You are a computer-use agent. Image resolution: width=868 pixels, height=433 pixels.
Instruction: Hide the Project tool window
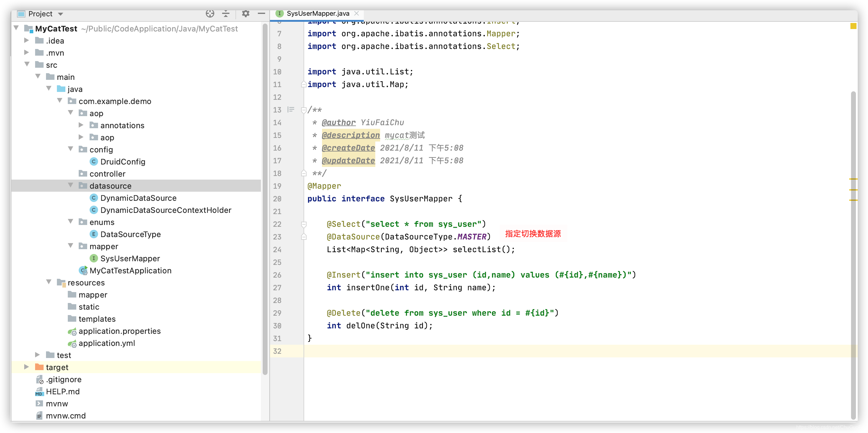261,14
